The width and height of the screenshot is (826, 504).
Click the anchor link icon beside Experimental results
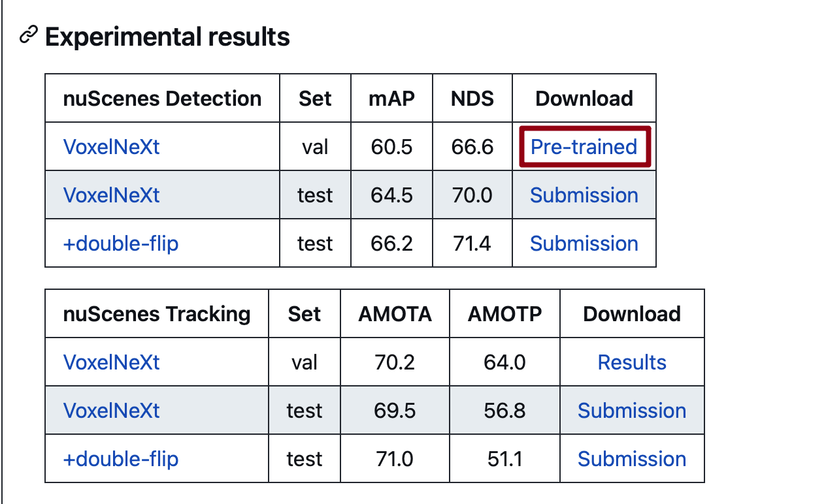click(x=27, y=36)
